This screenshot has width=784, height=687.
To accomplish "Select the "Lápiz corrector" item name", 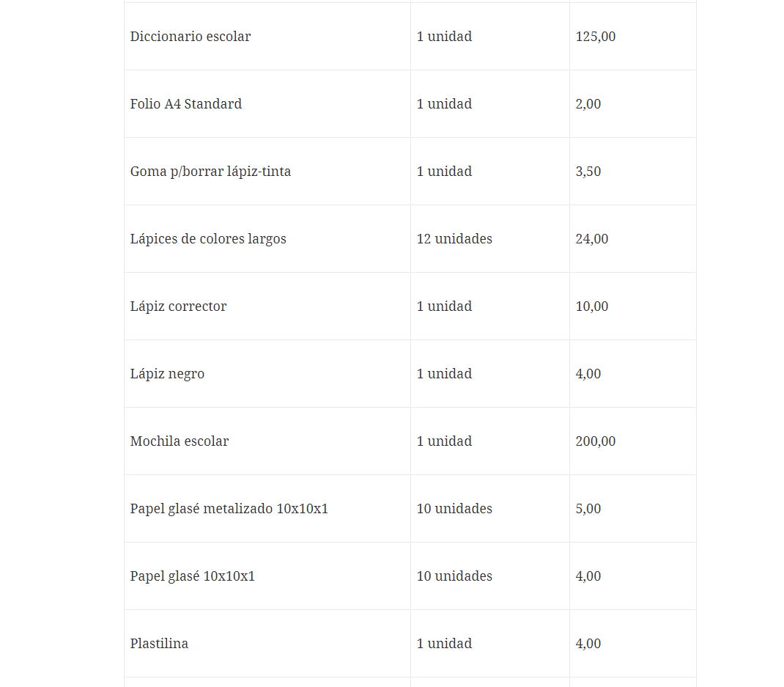I will tap(178, 306).
